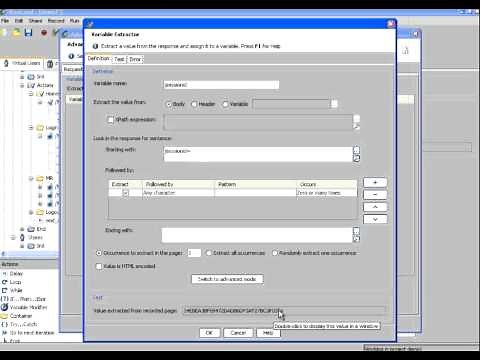This screenshot has height=360, width=480.
Task: Enable the XPath expression checkbox
Action: point(111,120)
